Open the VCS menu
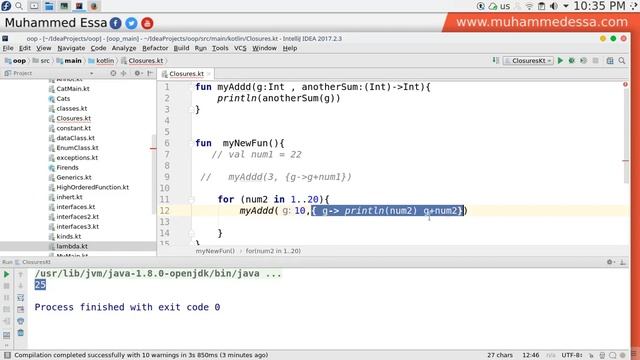640x360 pixels. coord(240,48)
